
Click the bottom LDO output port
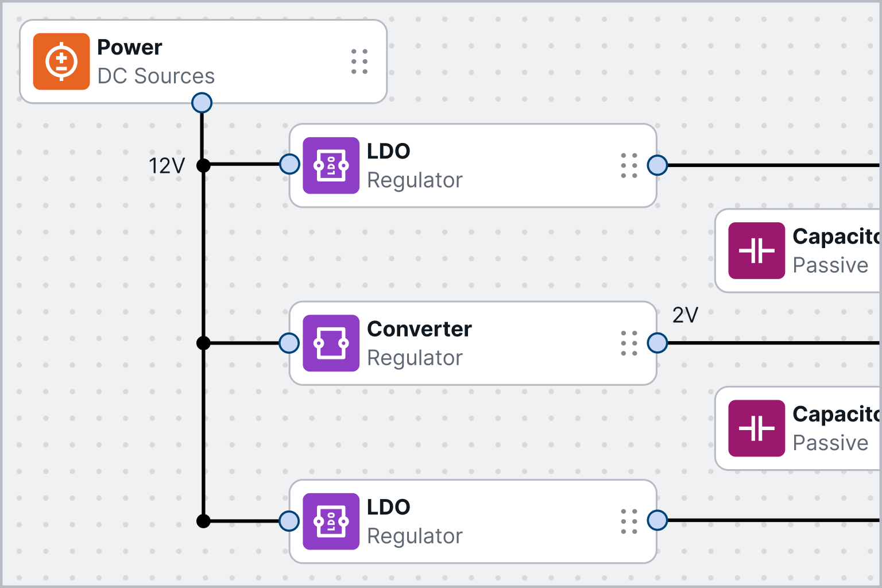pos(657,521)
